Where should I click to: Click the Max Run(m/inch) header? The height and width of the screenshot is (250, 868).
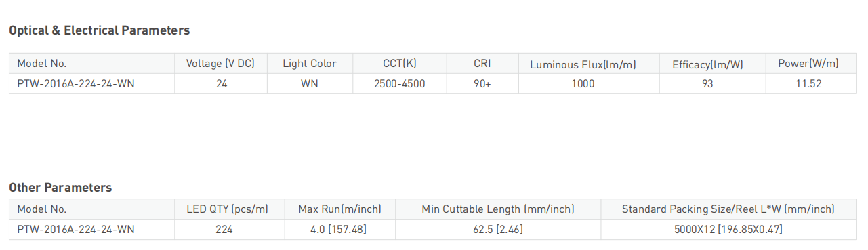pyautogui.click(x=339, y=209)
